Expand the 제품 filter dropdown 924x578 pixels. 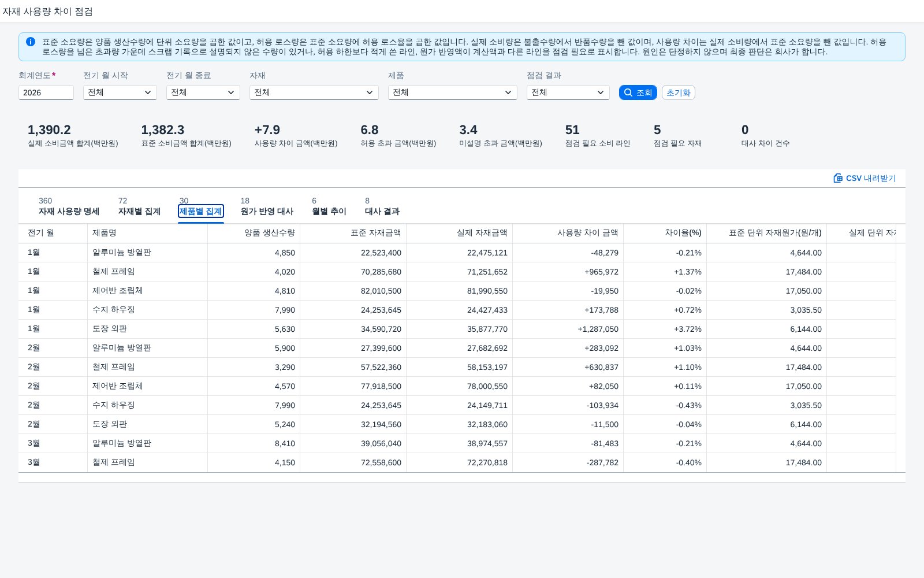[x=453, y=92]
